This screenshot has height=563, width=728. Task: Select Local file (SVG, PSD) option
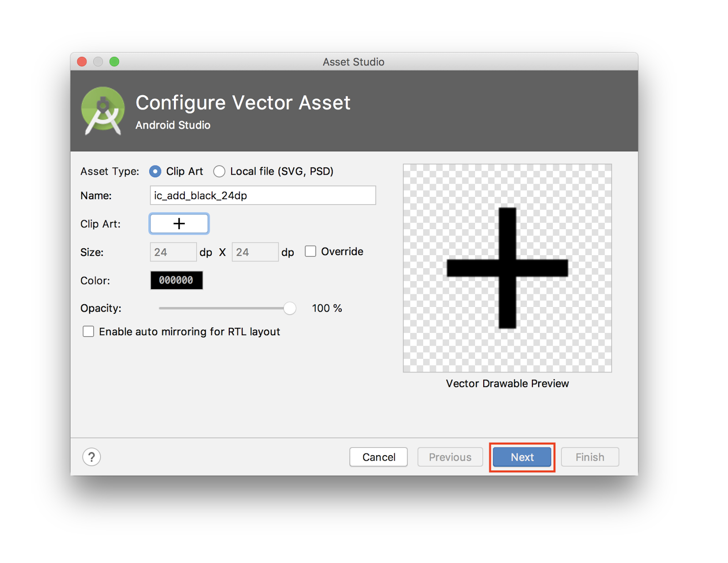[x=219, y=171]
